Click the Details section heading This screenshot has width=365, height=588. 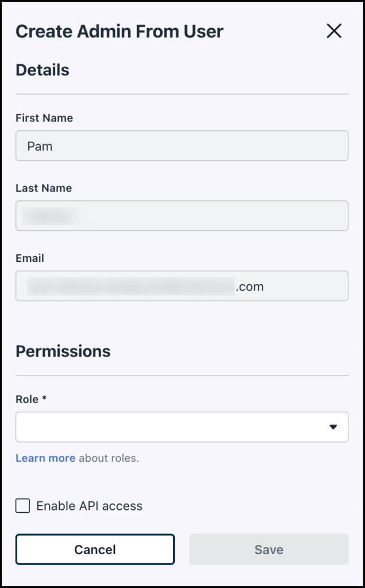(x=43, y=69)
